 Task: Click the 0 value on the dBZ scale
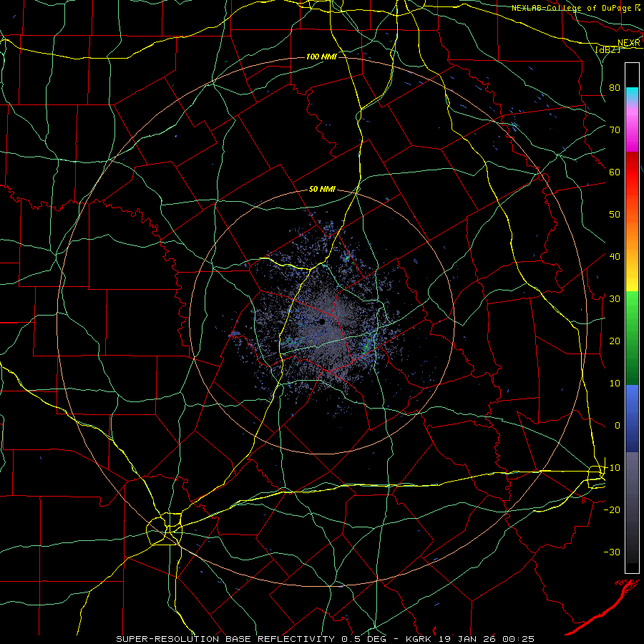(618, 426)
